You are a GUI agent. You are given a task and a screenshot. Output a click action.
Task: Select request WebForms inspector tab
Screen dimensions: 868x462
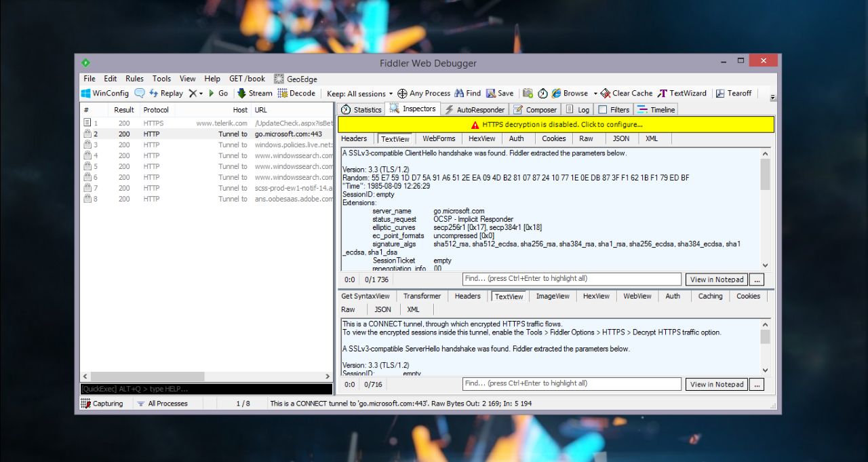(x=439, y=138)
